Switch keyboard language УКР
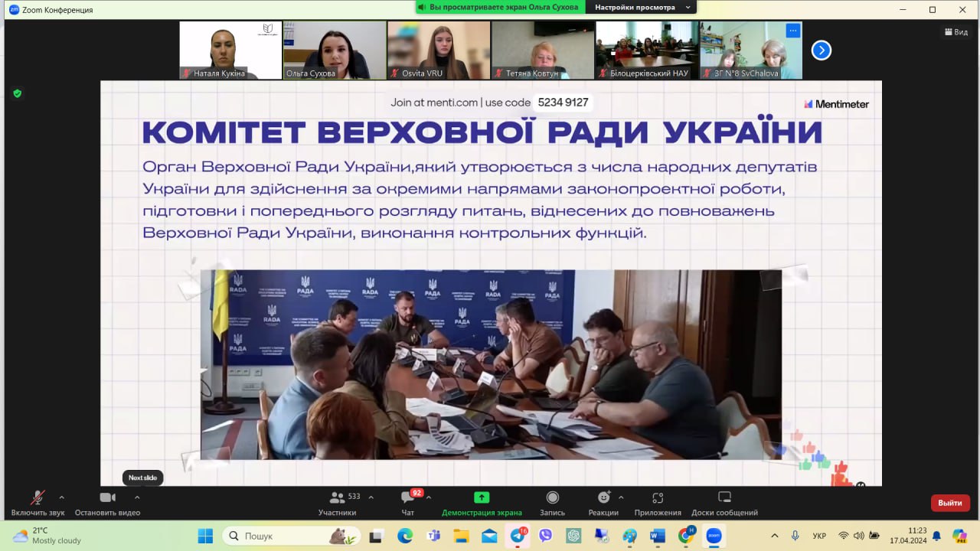Screen dimensions: 980x551 (x=819, y=536)
